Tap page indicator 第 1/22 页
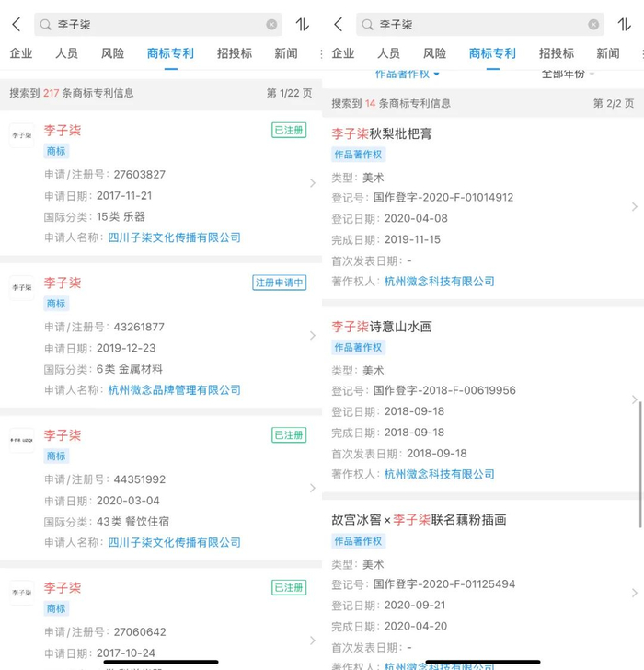644x670 pixels. (x=289, y=93)
